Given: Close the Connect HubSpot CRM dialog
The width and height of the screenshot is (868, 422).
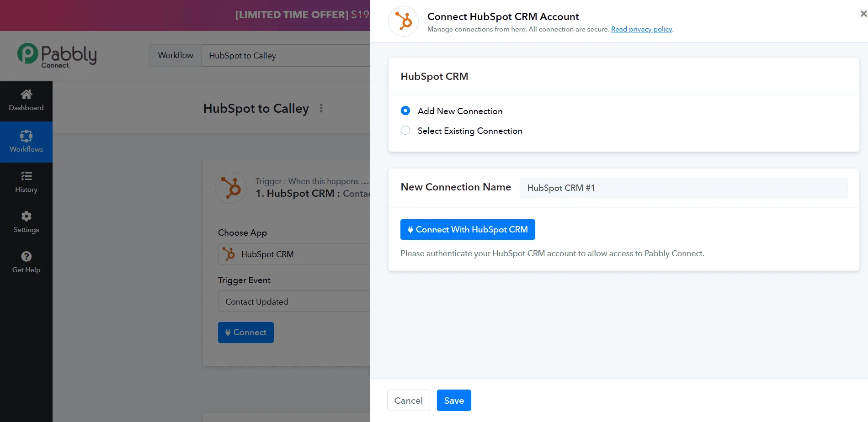Looking at the screenshot, I should coord(863,14).
